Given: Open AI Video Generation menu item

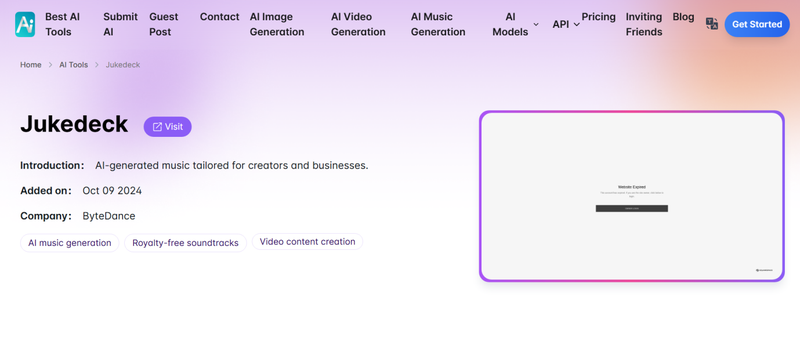Looking at the screenshot, I should 358,25.
